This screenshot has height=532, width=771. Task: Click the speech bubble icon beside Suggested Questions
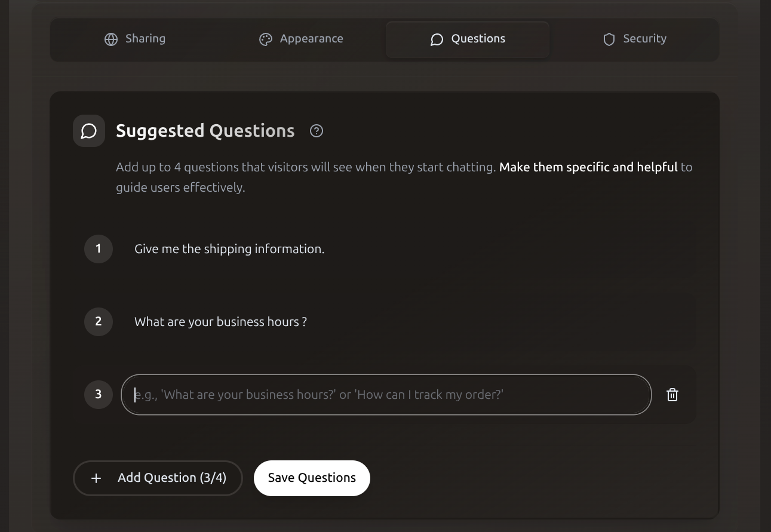tap(88, 131)
